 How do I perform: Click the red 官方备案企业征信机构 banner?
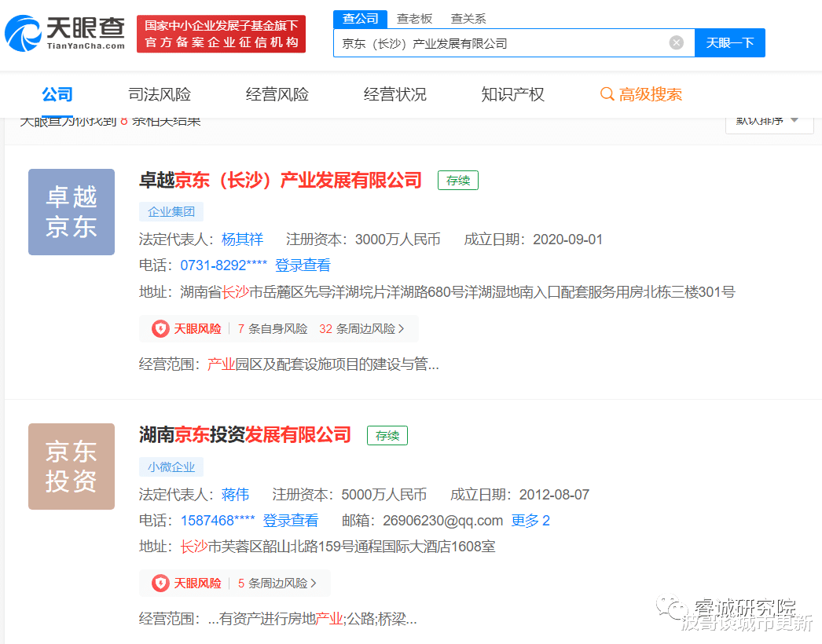point(222,34)
